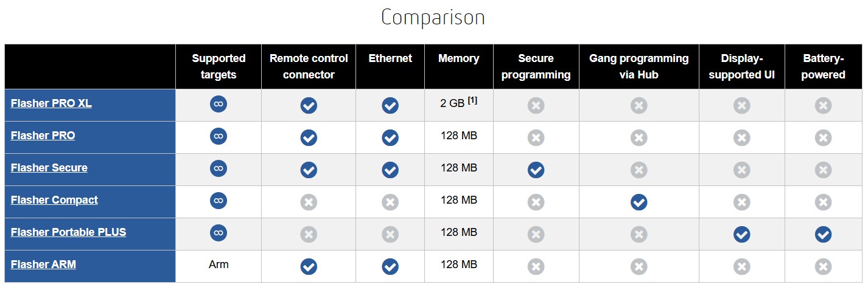Viewport: 868px width, 290px height.
Task: Click Remote control connector checkmark for Flasher ARM
Action: point(309,266)
